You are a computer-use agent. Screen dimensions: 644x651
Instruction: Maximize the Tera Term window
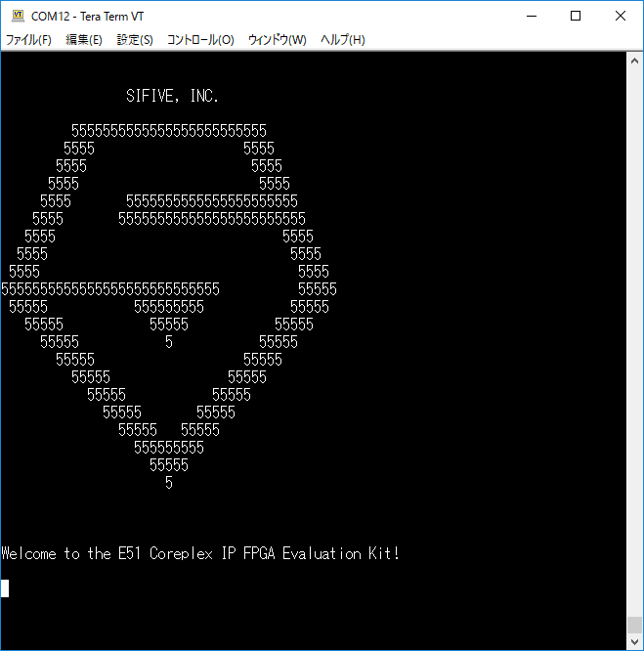coord(576,17)
